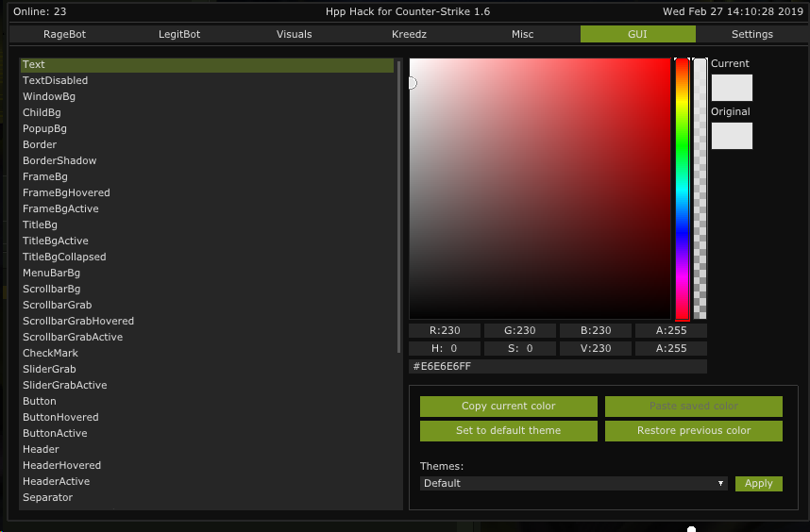Viewport: 810px width, 532px height.
Task: Click Restore previous color button
Action: [x=693, y=431]
